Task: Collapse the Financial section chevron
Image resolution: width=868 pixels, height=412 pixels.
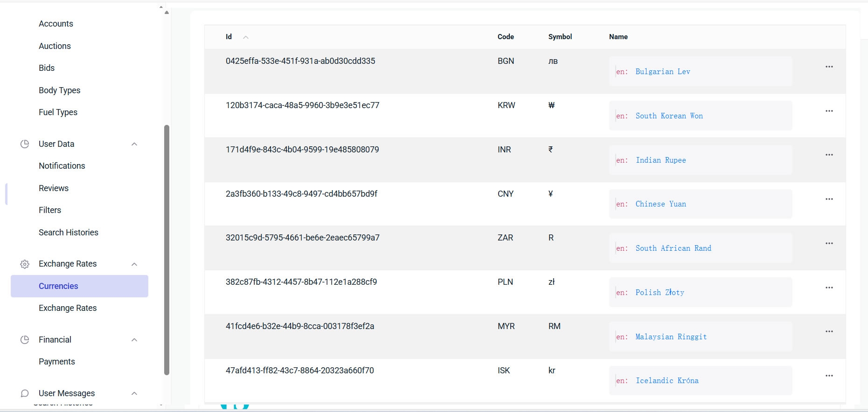Action: pyautogui.click(x=134, y=340)
